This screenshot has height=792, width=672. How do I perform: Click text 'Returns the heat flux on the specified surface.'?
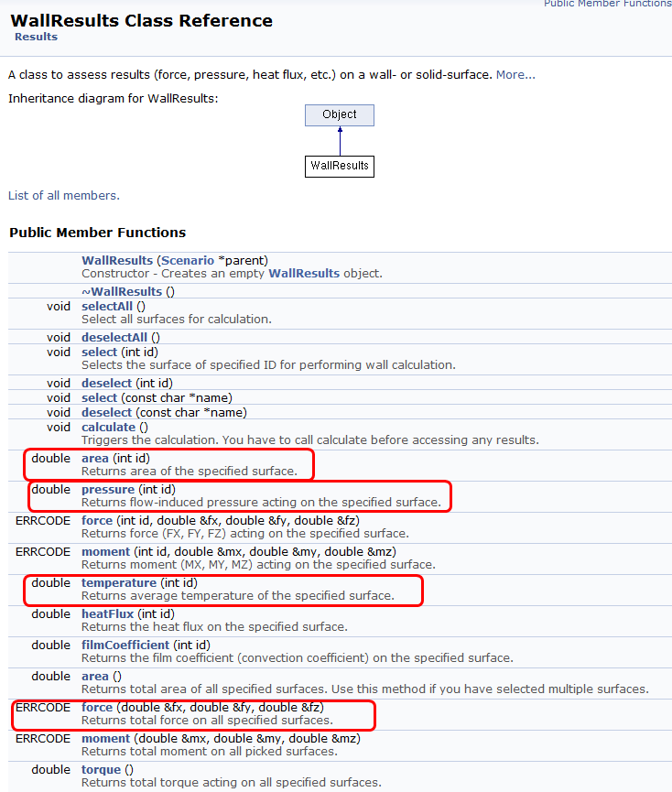(214, 627)
